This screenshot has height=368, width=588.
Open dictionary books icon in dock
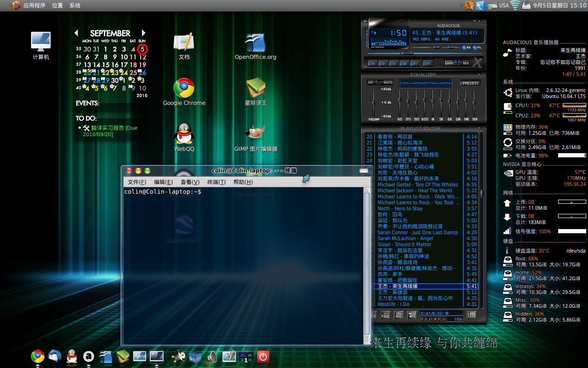click(123, 356)
